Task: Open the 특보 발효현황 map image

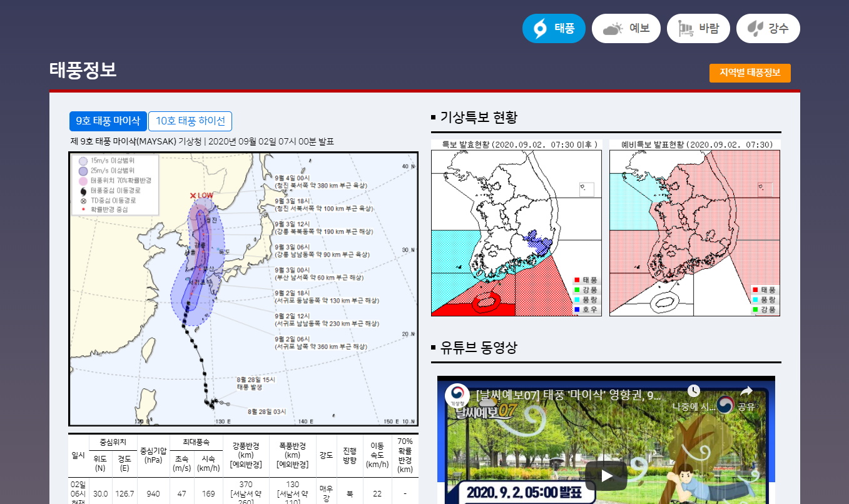Action: tap(516, 228)
